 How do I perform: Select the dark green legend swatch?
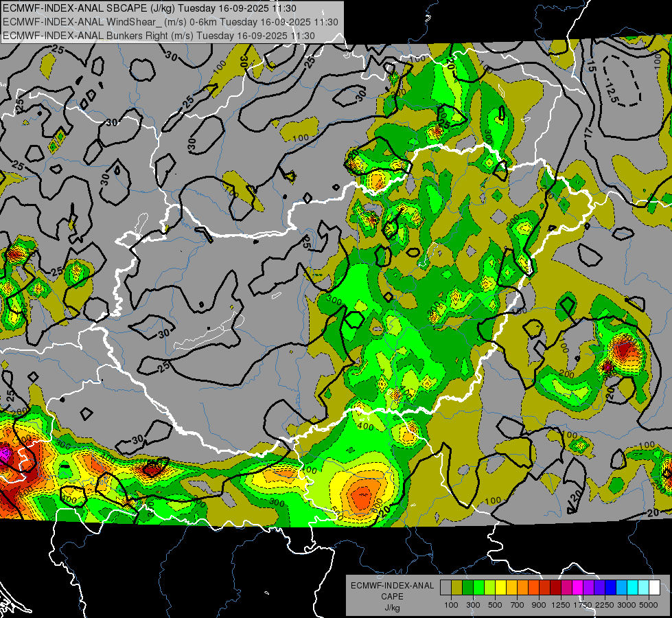467,587
